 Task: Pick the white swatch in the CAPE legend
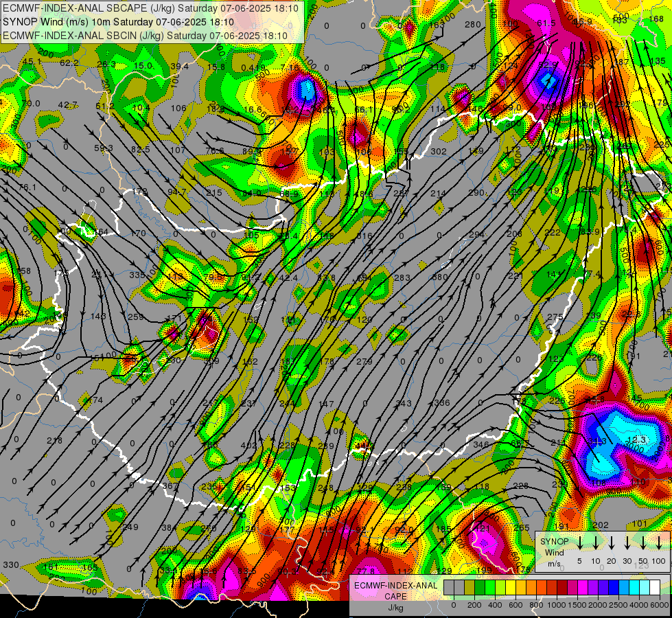(655, 587)
